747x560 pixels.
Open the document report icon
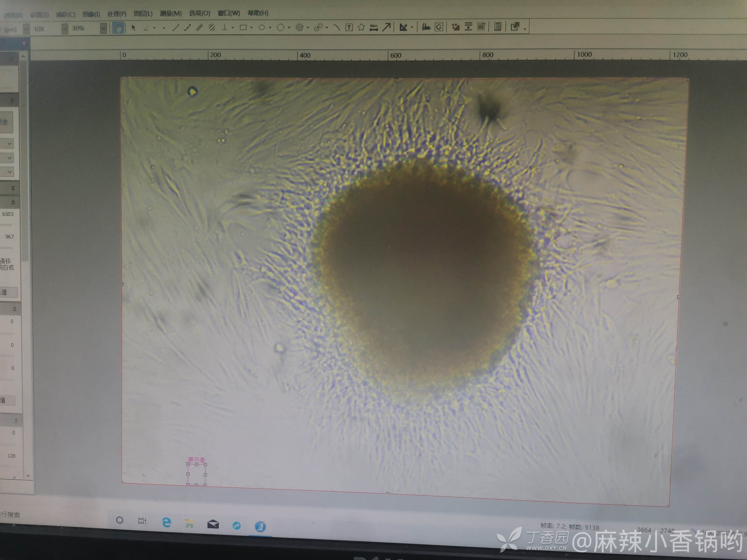coord(498,26)
